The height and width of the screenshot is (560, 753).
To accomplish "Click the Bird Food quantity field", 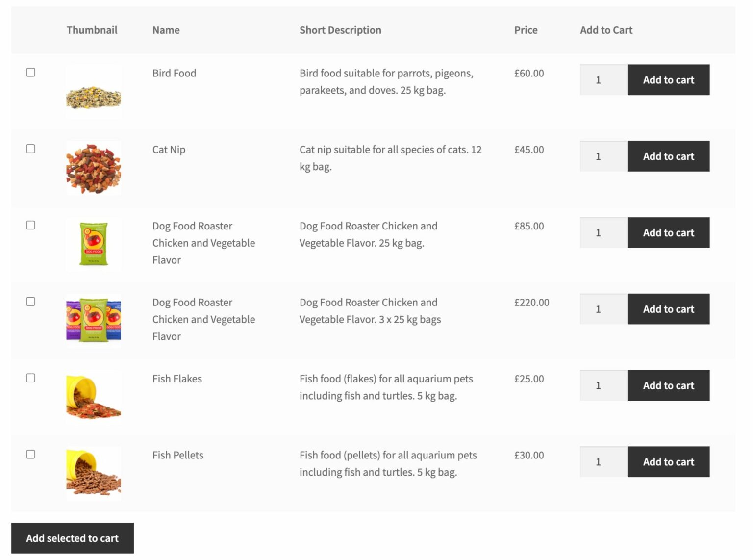I will click(x=602, y=80).
